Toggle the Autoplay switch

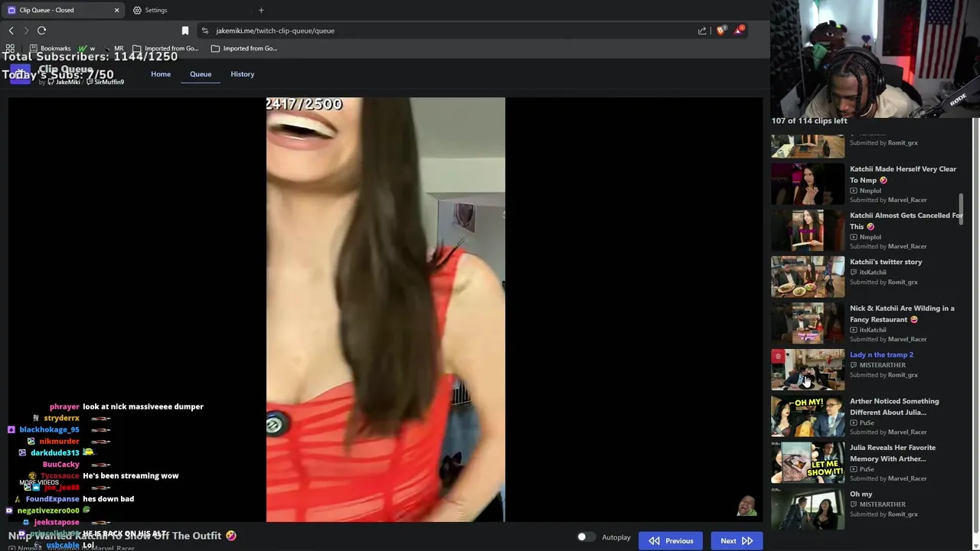coord(586,537)
